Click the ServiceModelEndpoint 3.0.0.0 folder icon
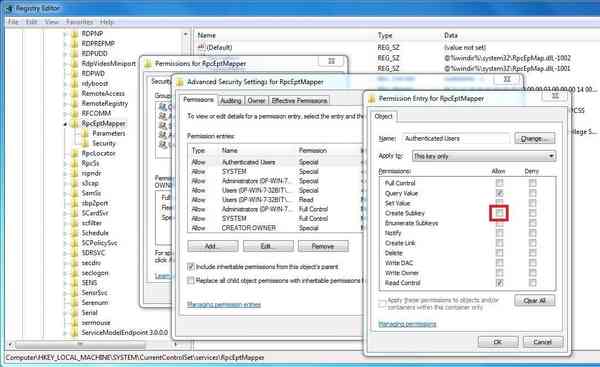Screen dimensions: 600x367 pyautogui.click(x=75, y=332)
